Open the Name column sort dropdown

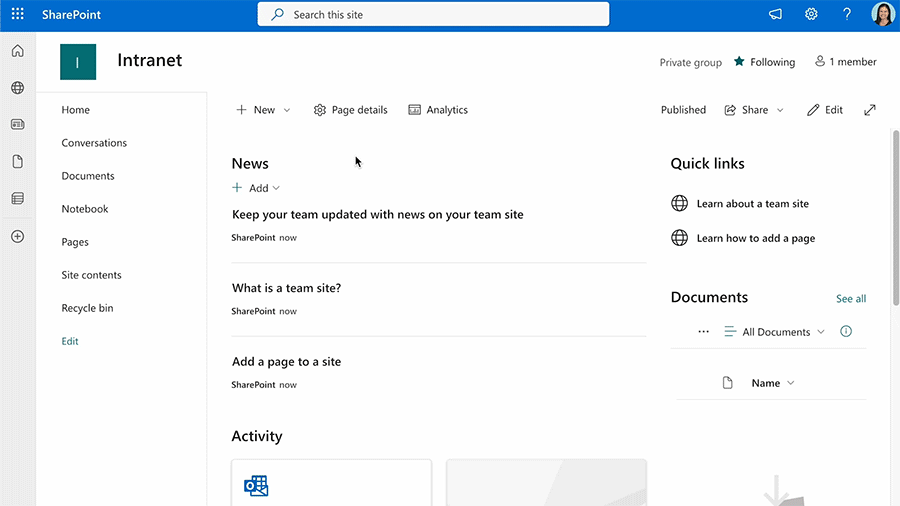tap(773, 383)
